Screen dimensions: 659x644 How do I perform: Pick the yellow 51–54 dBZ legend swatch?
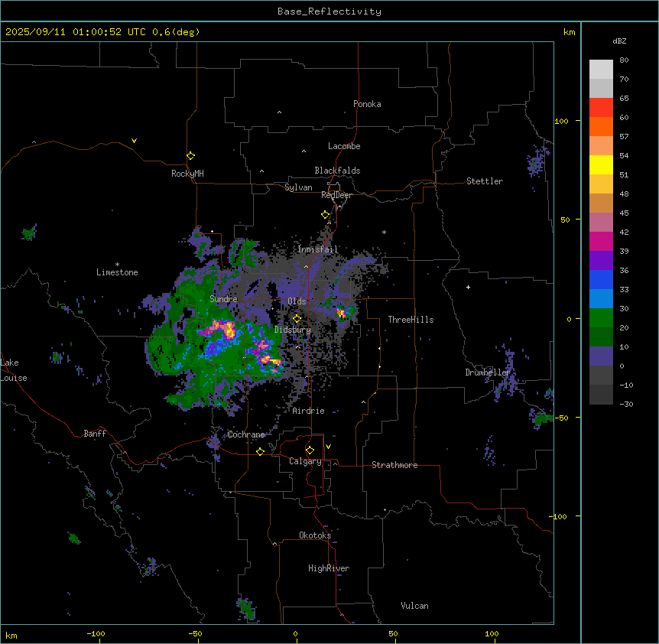pyautogui.click(x=601, y=164)
